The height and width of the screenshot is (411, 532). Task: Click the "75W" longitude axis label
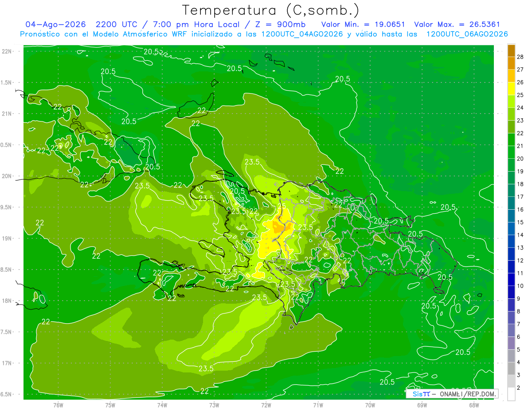tap(110, 405)
